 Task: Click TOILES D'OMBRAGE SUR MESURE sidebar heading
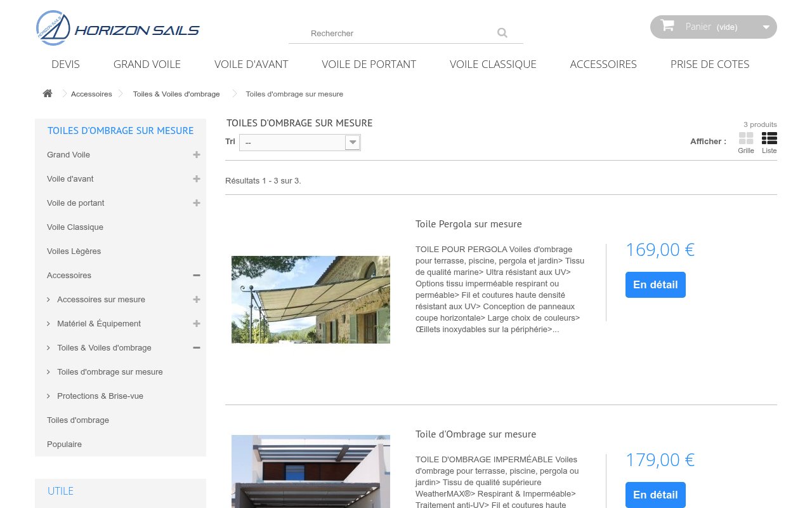121,131
